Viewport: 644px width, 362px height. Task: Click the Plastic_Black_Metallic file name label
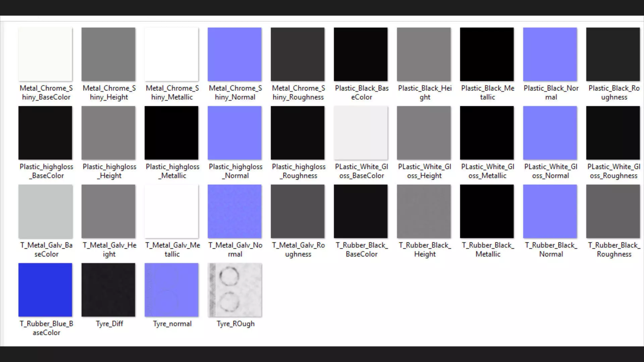pyautogui.click(x=487, y=93)
